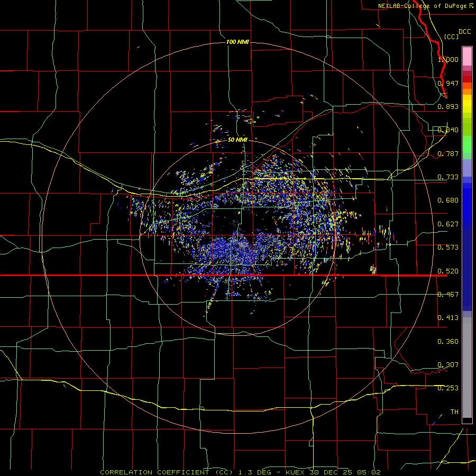
Task: Click the 1.000 value on the scale
Action: click(448, 59)
